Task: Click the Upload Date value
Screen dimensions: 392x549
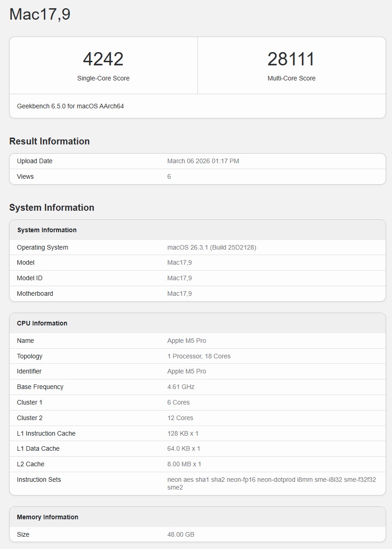Action: coord(203,161)
